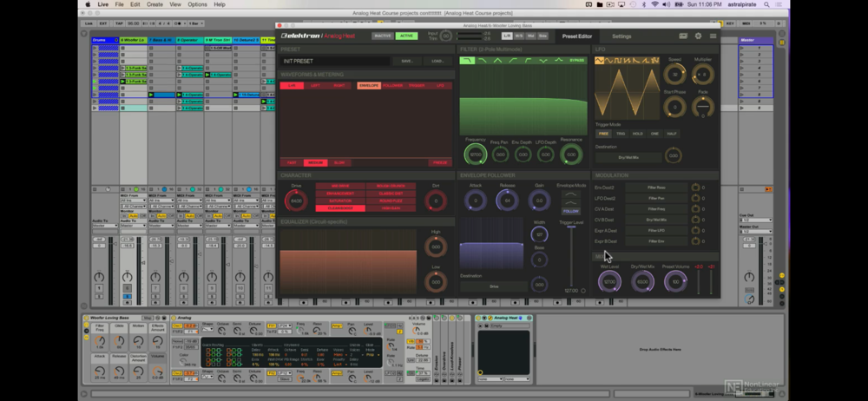Viewport: 868px width, 401px height.
Task: Click the Equalizer High knob
Action: coord(436,247)
